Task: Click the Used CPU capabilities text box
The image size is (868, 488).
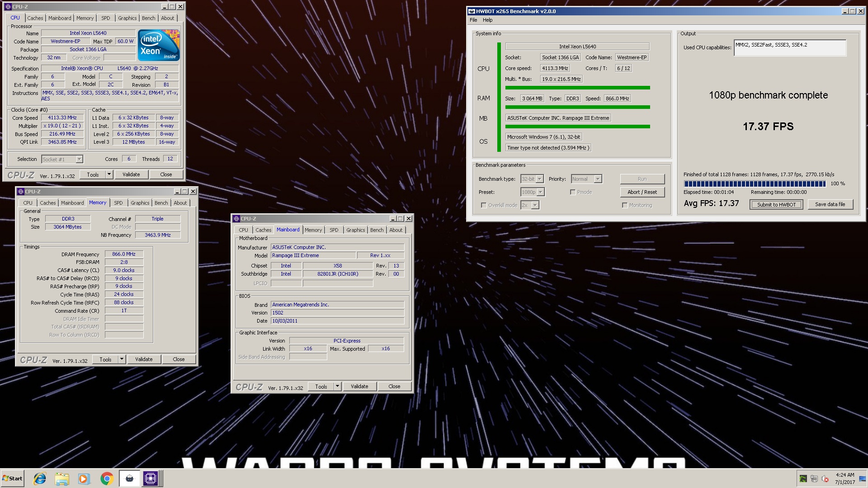Action: pos(790,48)
